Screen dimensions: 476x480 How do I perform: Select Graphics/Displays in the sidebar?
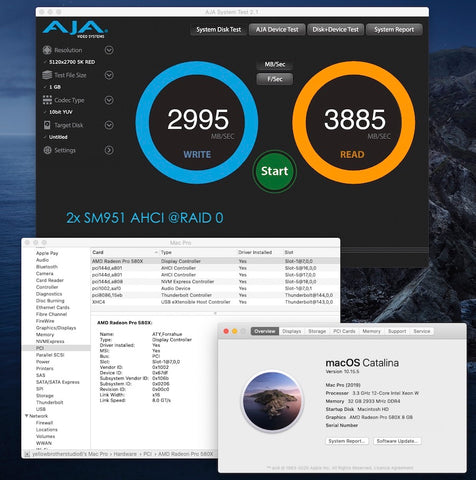pyautogui.click(x=56, y=328)
